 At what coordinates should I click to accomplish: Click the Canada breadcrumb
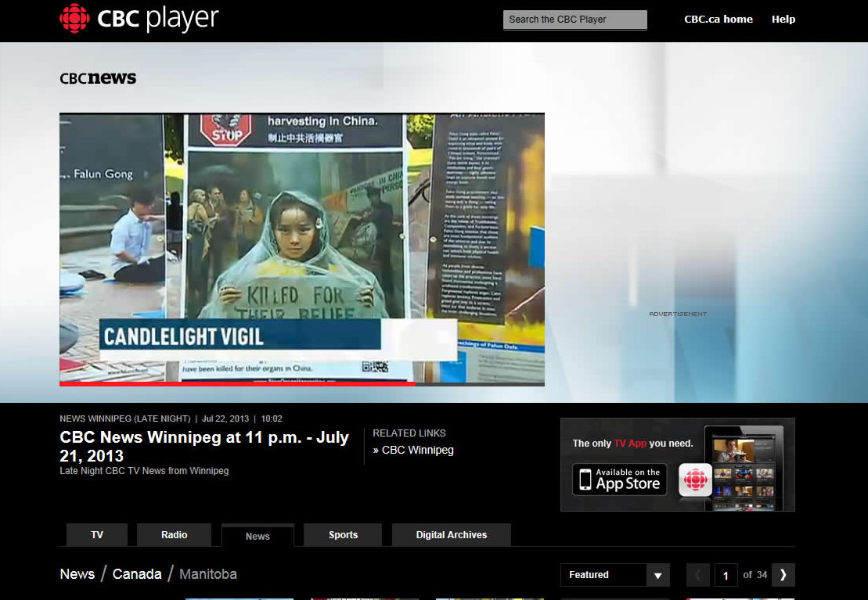click(137, 574)
